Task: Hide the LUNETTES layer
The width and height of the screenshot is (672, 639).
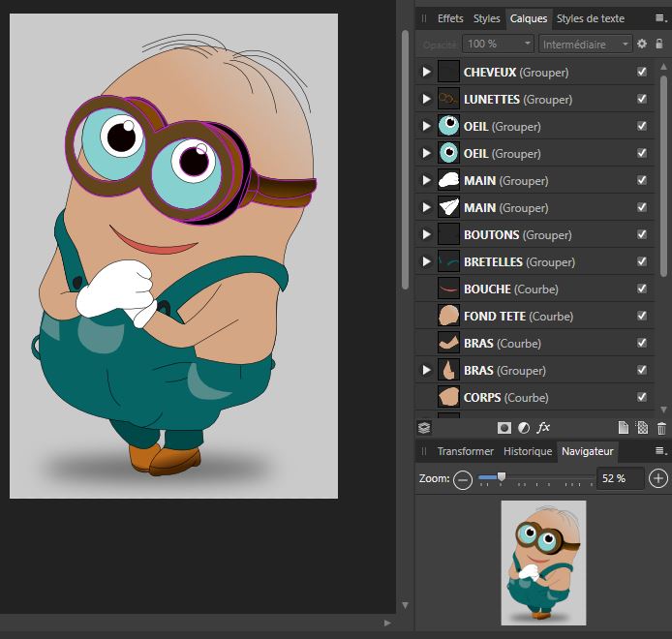Action: (642, 99)
